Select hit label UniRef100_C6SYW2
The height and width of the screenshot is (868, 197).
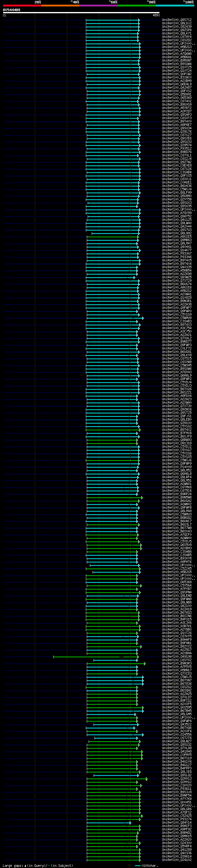[x=177, y=660]
